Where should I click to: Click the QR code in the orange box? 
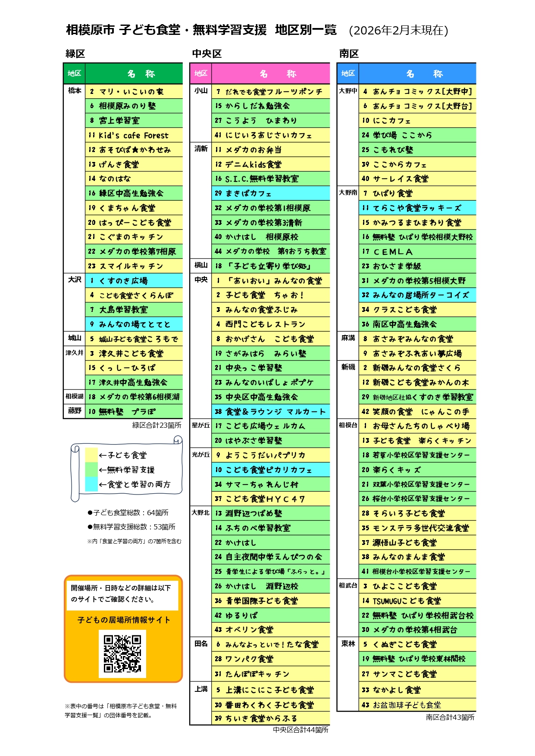[x=122, y=653]
